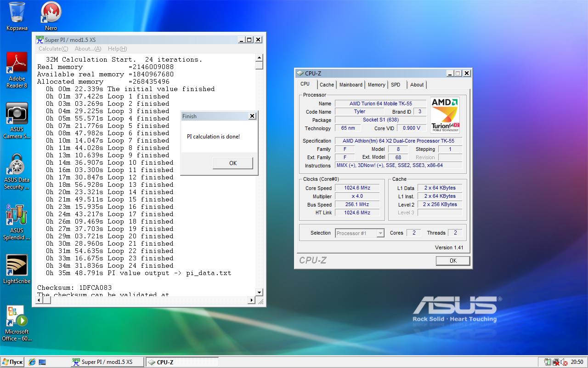This screenshot has height=368, width=588.
Task: Open ASUS Camera desktop shortcut
Action: [17, 121]
